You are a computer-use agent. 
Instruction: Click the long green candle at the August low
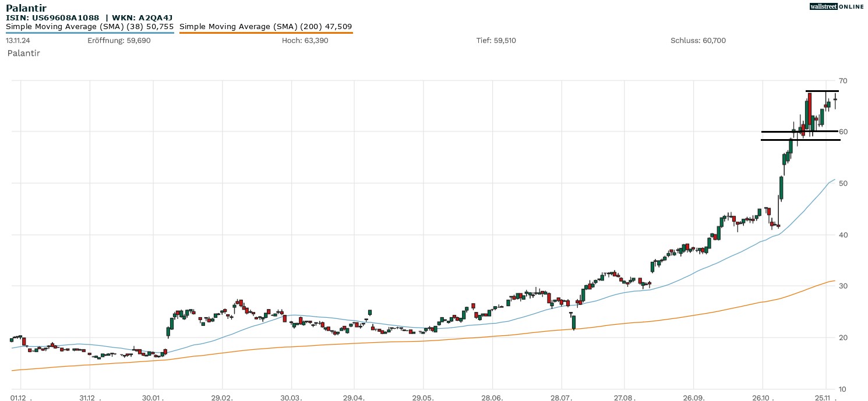click(x=573, y=322)
